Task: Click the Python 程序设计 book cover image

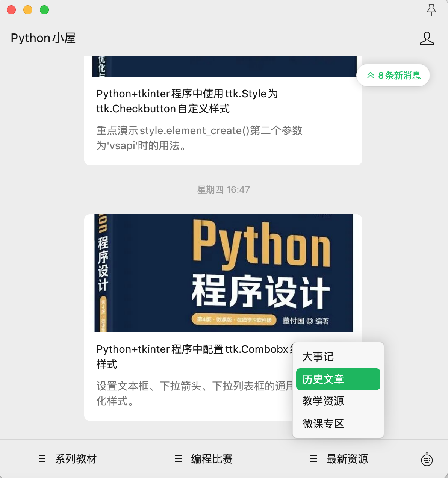Action: 223,273
